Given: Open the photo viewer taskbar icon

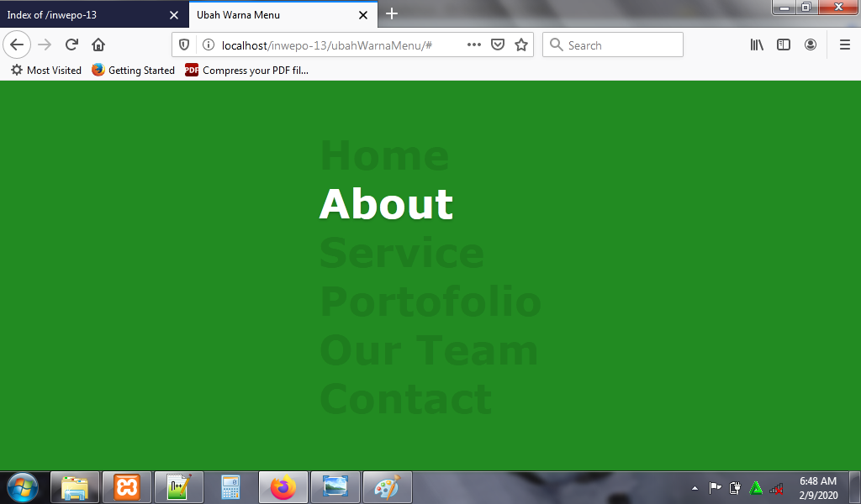Looking at the screenshot, I should coord(335,487).
